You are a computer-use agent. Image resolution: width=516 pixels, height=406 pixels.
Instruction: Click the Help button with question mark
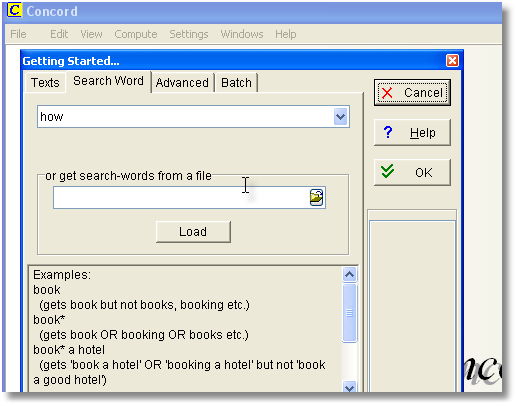(x=412, y=133)
